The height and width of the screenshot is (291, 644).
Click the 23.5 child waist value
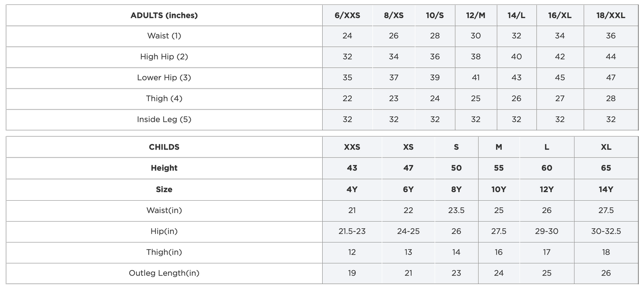pos(456,210)
